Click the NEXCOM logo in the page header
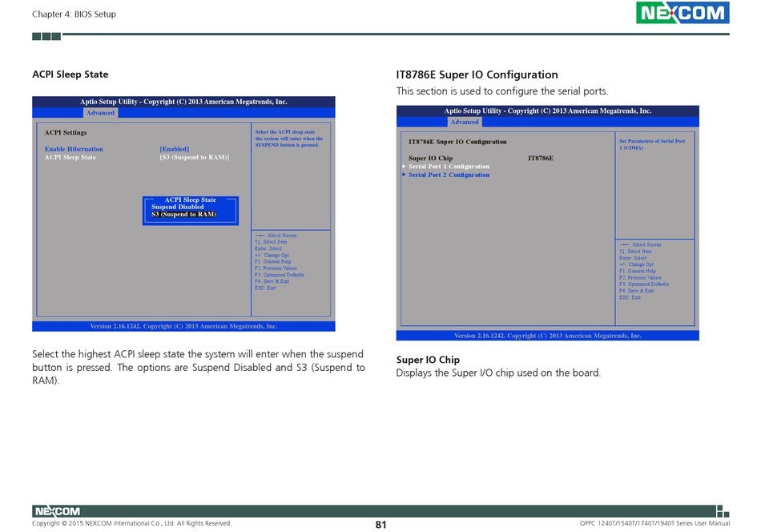The image size is (761, 532). point(682,13)
